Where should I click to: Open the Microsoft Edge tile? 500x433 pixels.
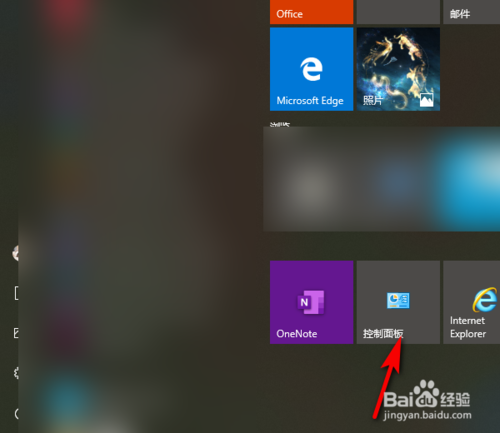click(x=311, y=69)
